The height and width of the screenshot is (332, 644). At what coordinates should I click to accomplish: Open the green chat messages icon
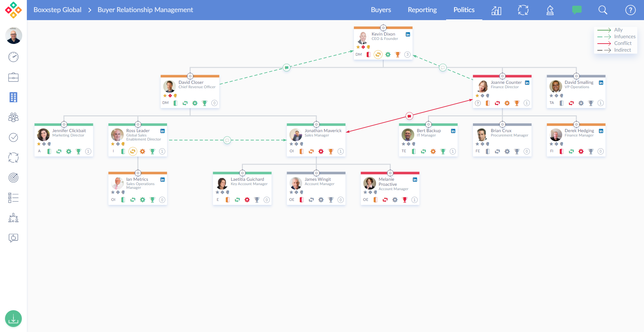577,10
